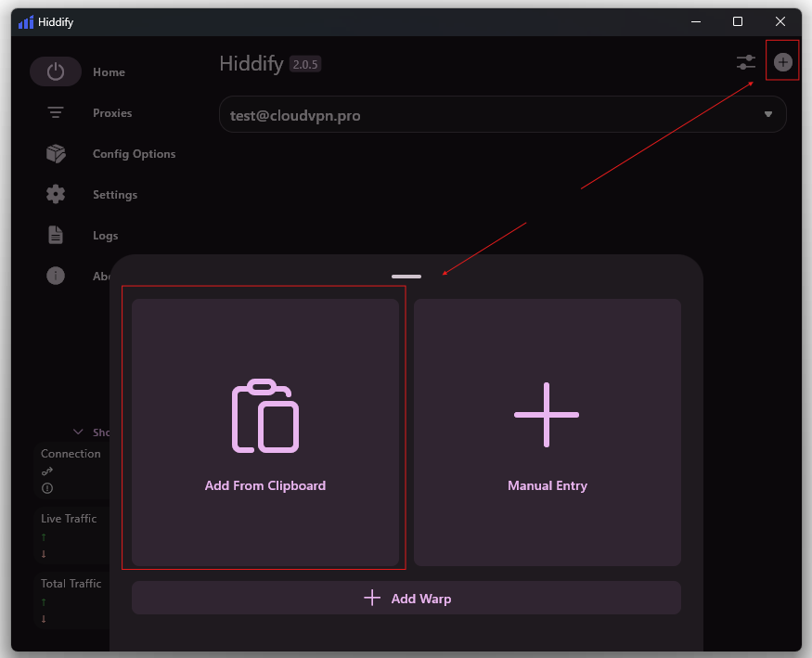Click the Settings gear icon
The image size is (812, 658).
(56, 194)
